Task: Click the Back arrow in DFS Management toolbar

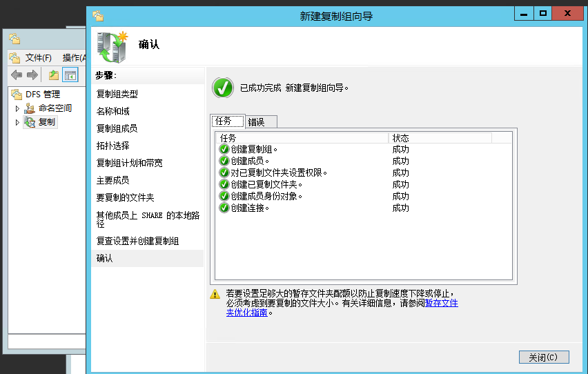Action: click(x=17, y=75)
